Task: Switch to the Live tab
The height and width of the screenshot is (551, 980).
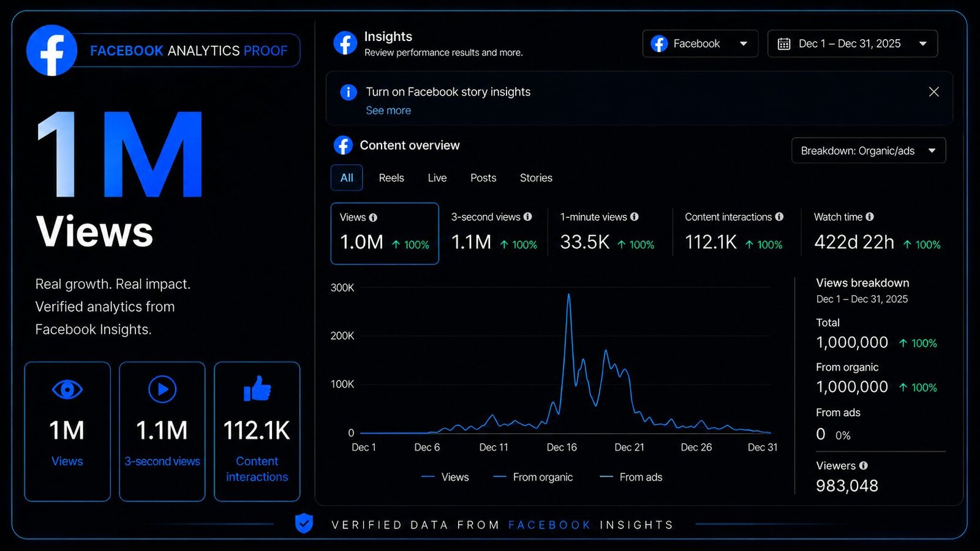Action: click(437, 178)
